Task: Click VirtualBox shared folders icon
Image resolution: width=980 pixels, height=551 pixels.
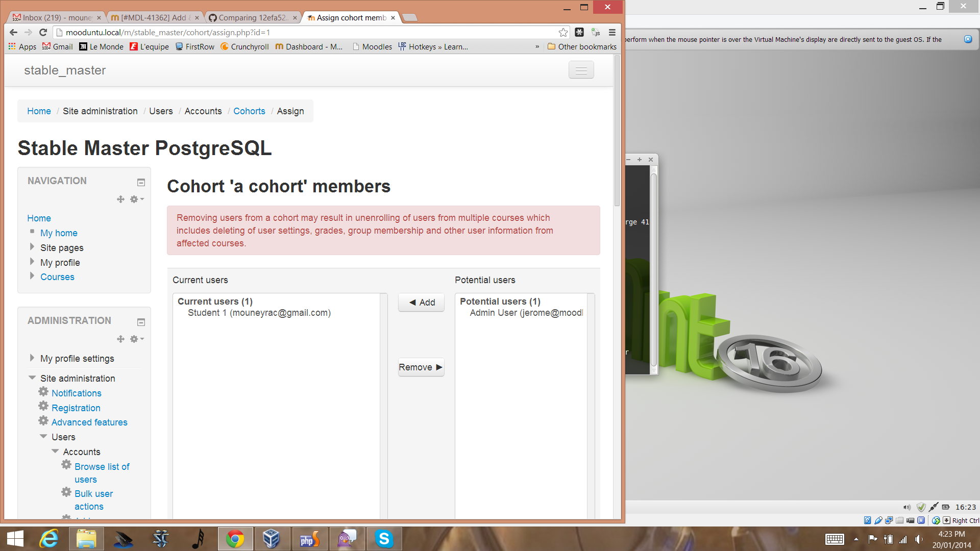Action: coord(899,520)
